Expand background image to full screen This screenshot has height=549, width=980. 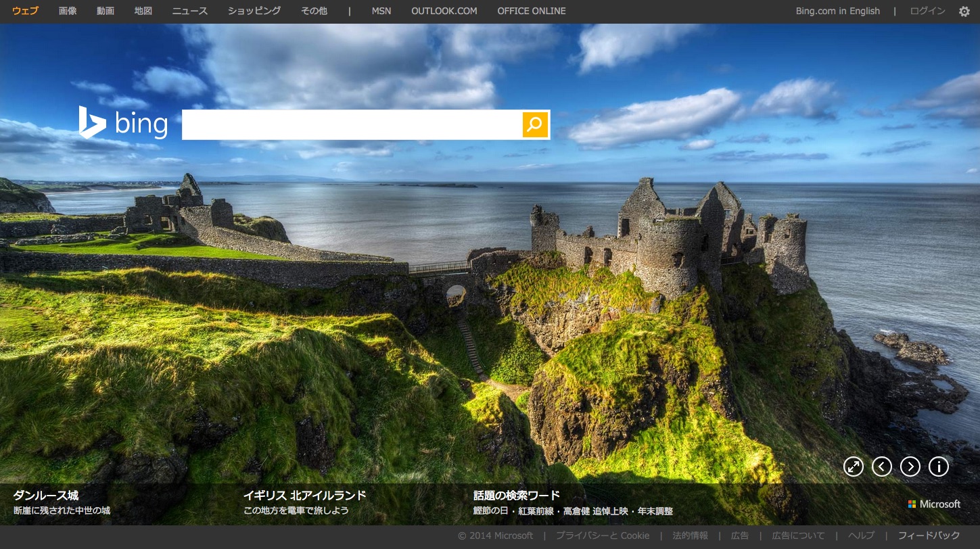854,467
